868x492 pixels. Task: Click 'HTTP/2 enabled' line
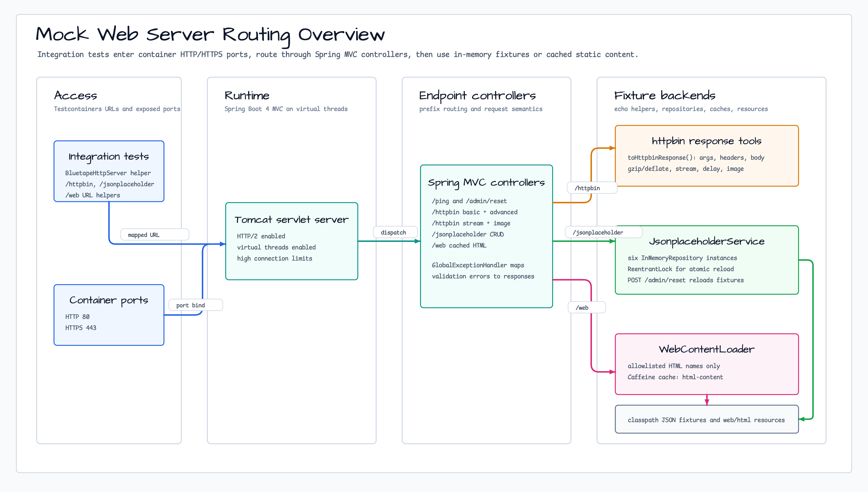261,236
